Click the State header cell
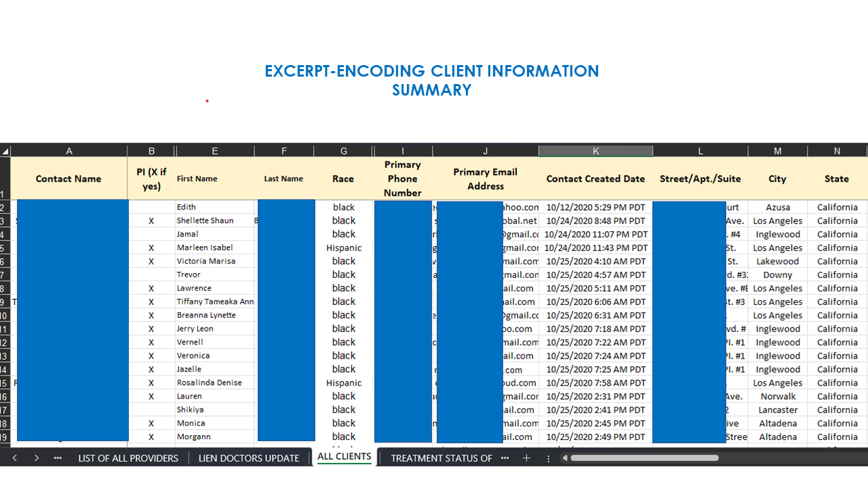 pyautogui.click(x=837, y=179)
